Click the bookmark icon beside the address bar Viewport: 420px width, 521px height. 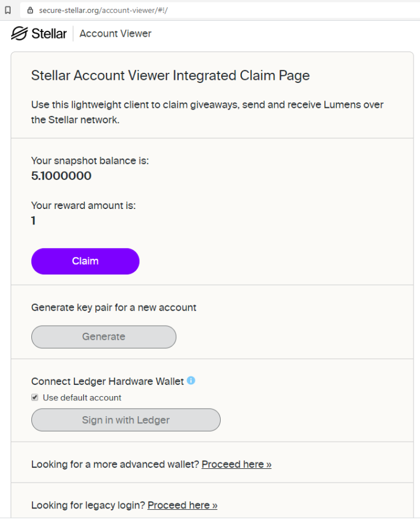tap(8, 10)
